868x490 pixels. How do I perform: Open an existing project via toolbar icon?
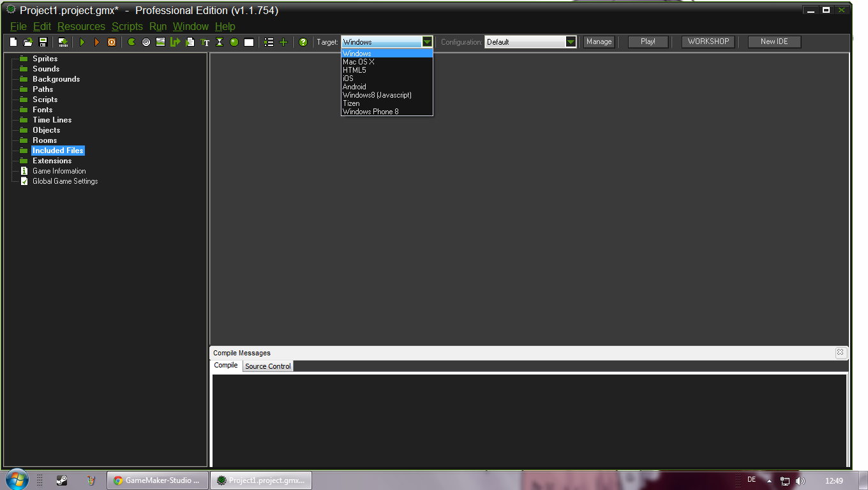coord(28,42)
